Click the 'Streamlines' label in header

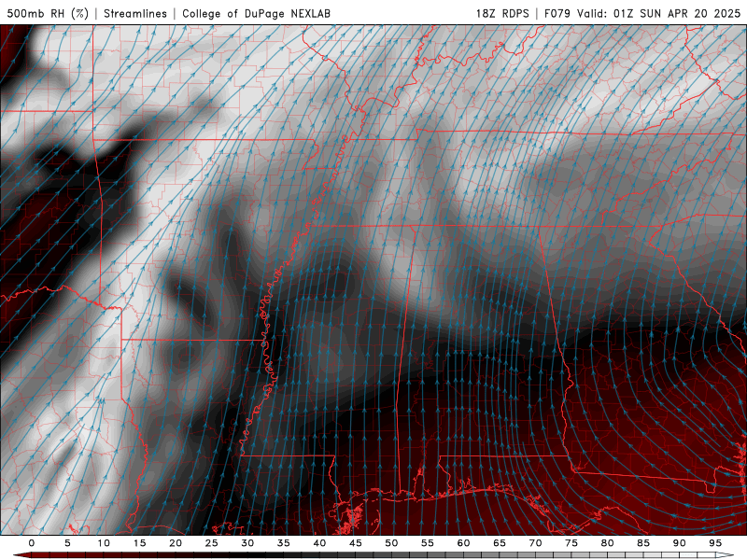135,13
